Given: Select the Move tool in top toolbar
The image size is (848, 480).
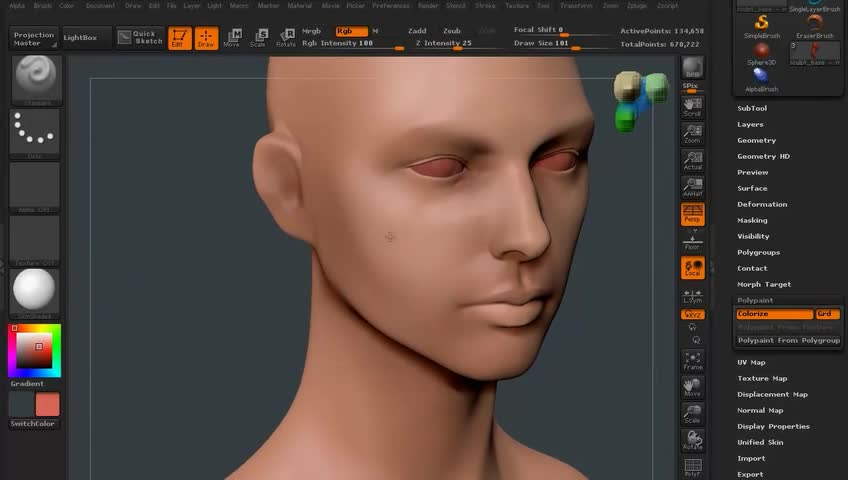Looking at the screenshot, I should click(x=232, y=38).
